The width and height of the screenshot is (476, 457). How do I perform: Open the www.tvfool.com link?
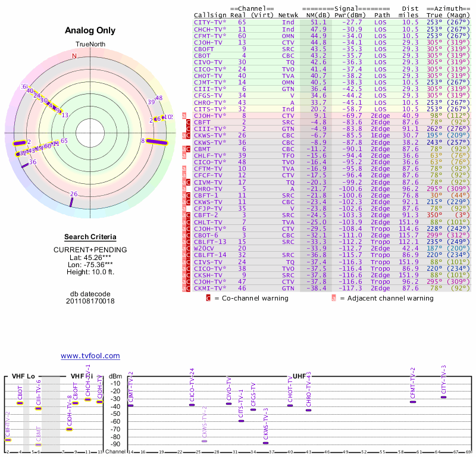click(x=90, y=356)
